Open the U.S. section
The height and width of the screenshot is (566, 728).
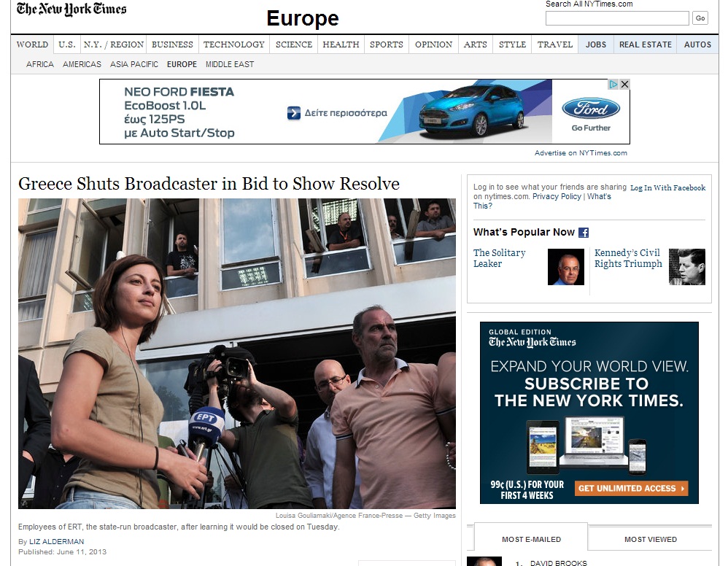(x=67, y=44)
